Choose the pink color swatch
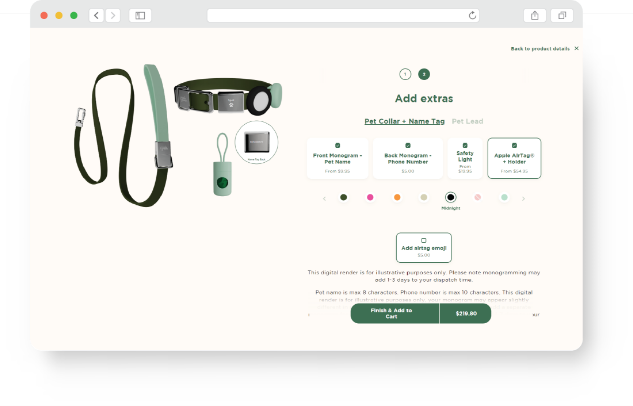 click(370, 197)
